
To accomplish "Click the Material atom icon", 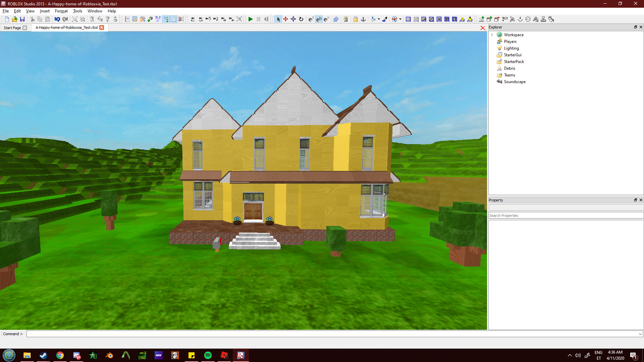I will tap(394, 19).
